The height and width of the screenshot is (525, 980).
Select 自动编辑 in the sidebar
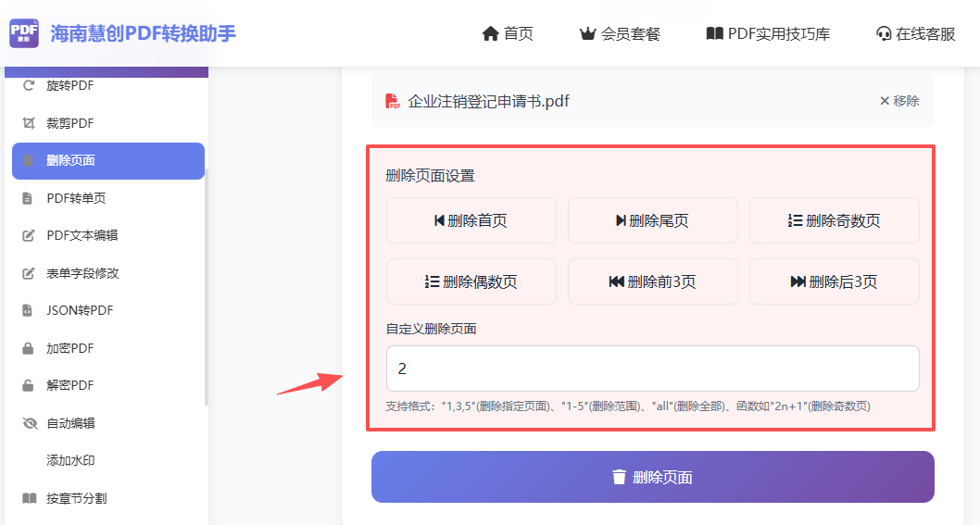[x=108, y=423]
